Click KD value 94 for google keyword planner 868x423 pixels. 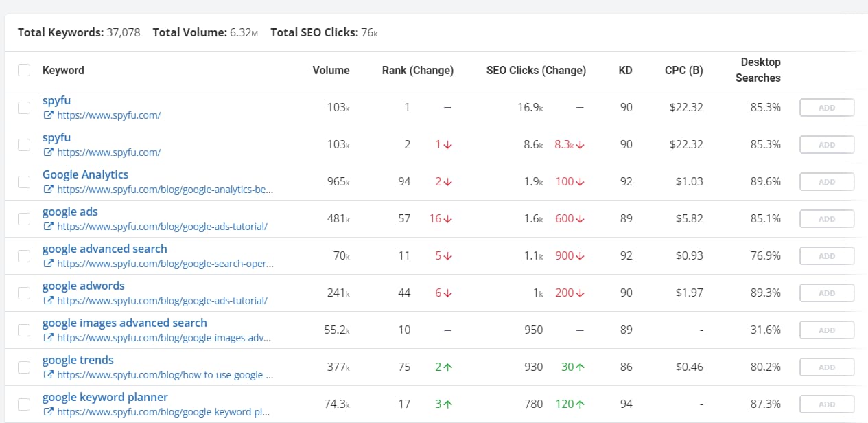pos(626,404)
